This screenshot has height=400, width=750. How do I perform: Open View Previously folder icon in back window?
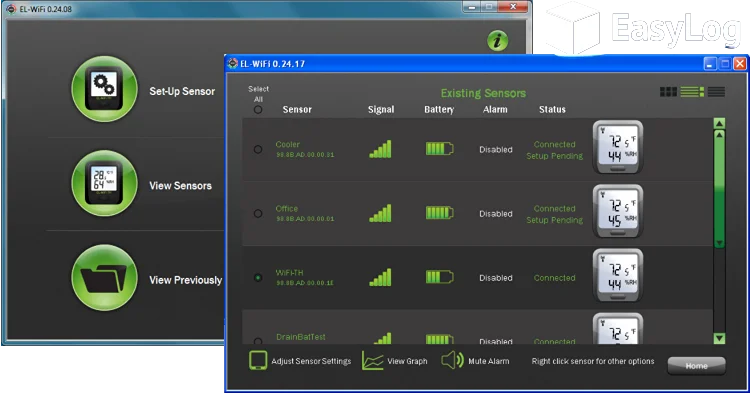(104, 278)
